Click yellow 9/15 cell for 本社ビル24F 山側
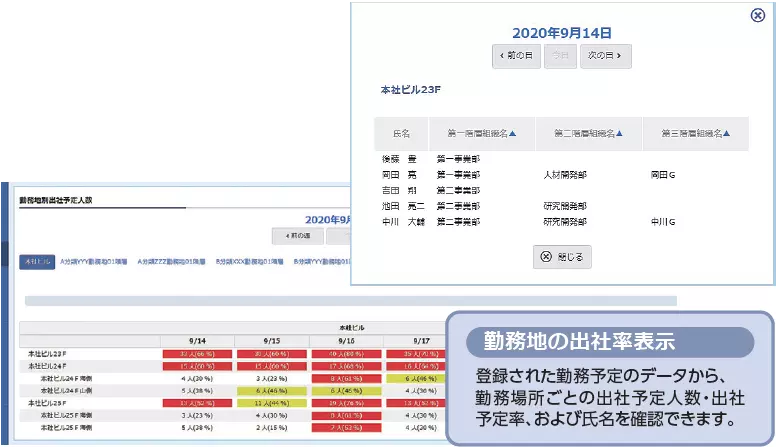 point(268,391)
